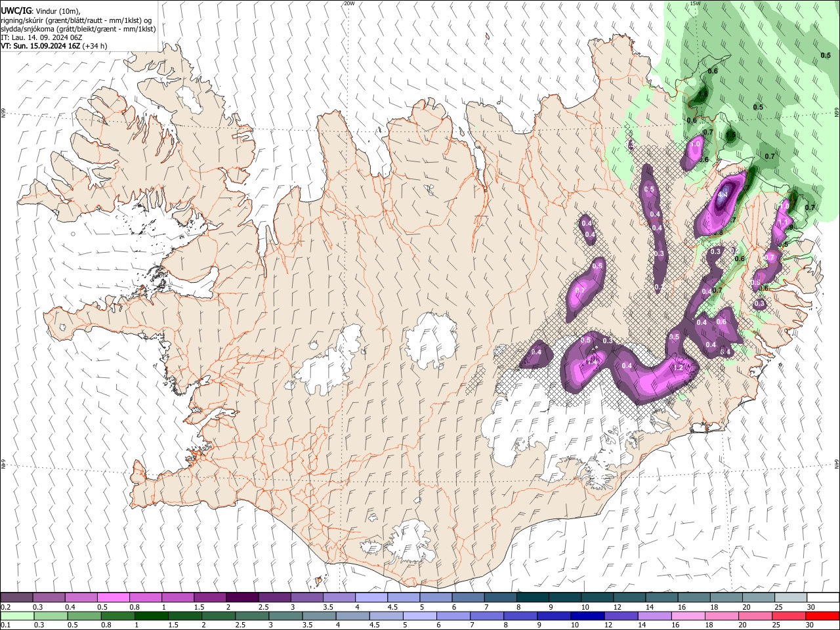The width and height of the screenshot is (840, 630).
Task: Select the light pink 16 rain scale swatch
Action: 687,616
